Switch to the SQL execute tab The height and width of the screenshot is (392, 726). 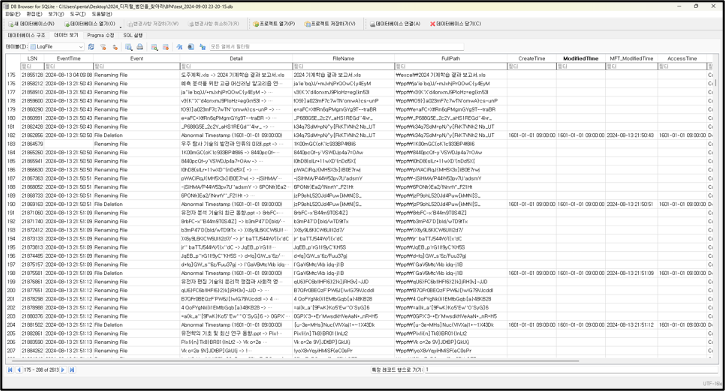[x=133, y=35]
